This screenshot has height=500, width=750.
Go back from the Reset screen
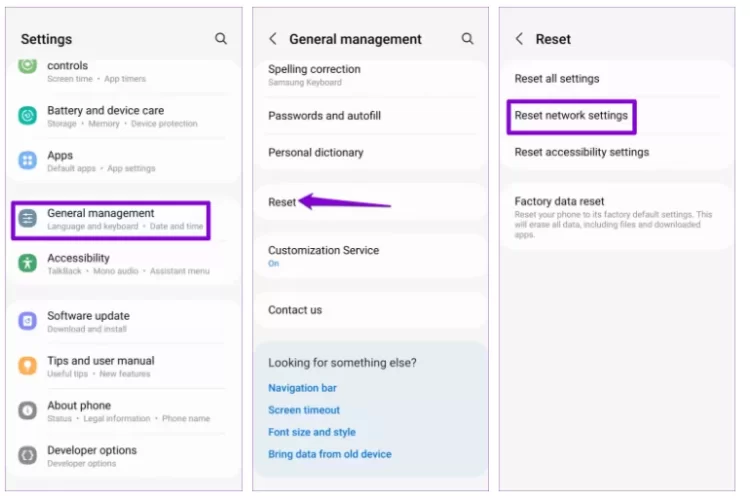[x=519, y=39]
